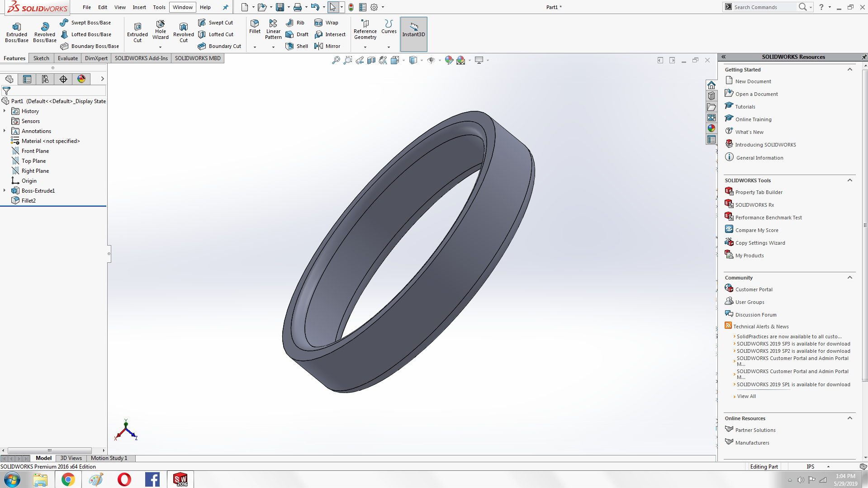Select the Intersect tool
Image resolution: width=868 pixels, height=488 pixels.
[330, 34]
